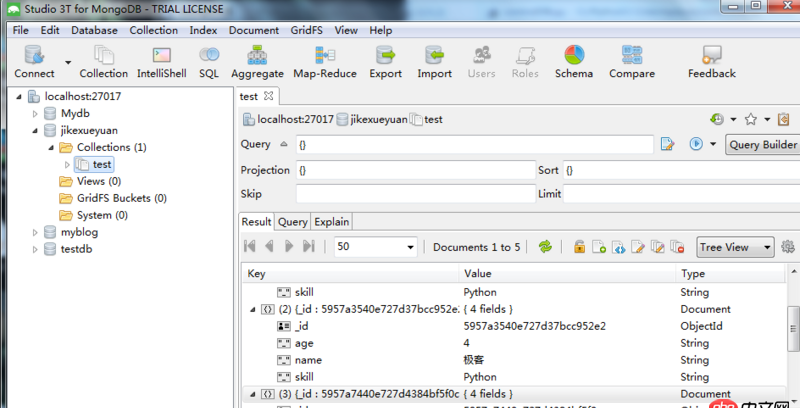Screen dimensions: 800x408
Task: Open the Tree View dropdown
Action: 735,247
